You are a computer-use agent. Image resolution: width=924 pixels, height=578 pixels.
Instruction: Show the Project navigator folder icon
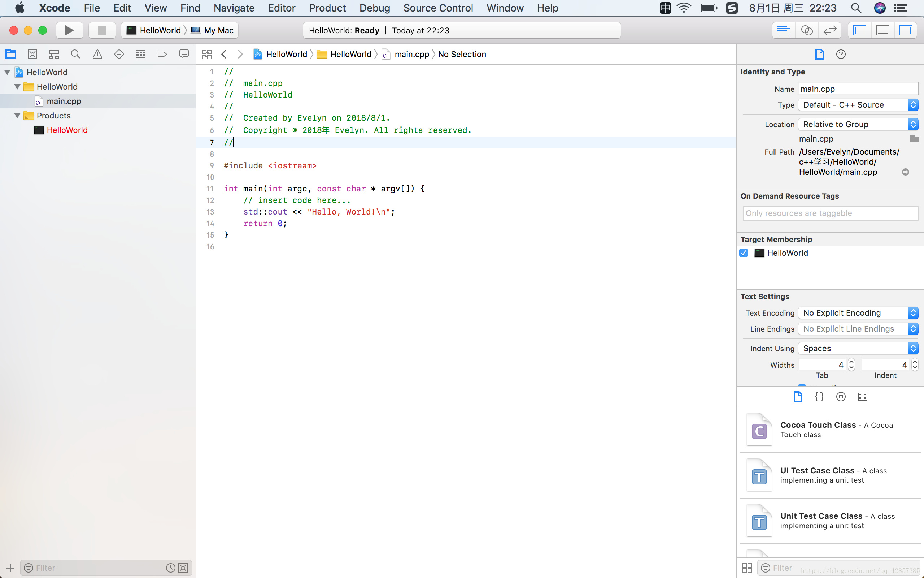[11, 54]
